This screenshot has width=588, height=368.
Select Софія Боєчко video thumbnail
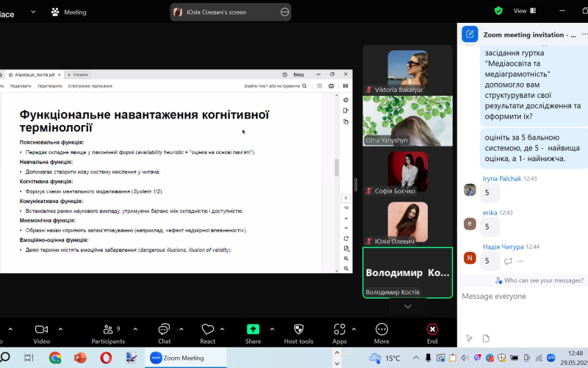click(408, 172)
